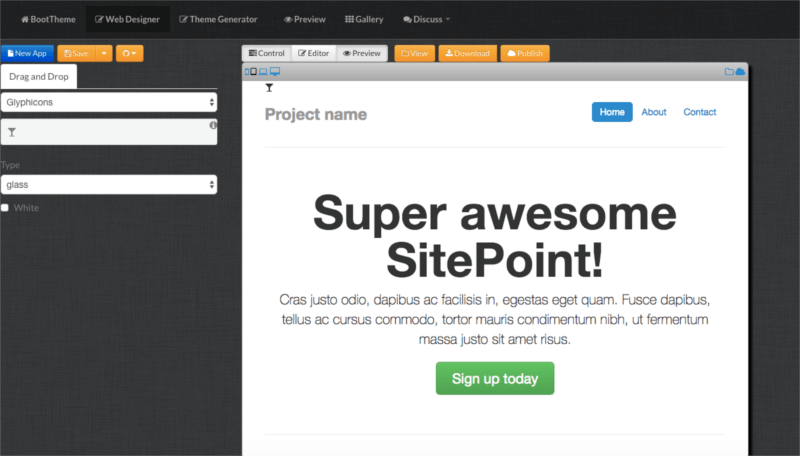Switch to Preview mode toggle

(x=361, y=53)
